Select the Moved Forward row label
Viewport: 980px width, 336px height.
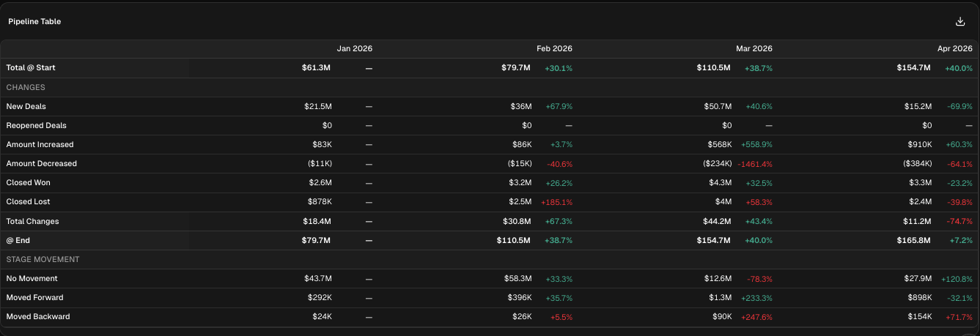point(34,297)
